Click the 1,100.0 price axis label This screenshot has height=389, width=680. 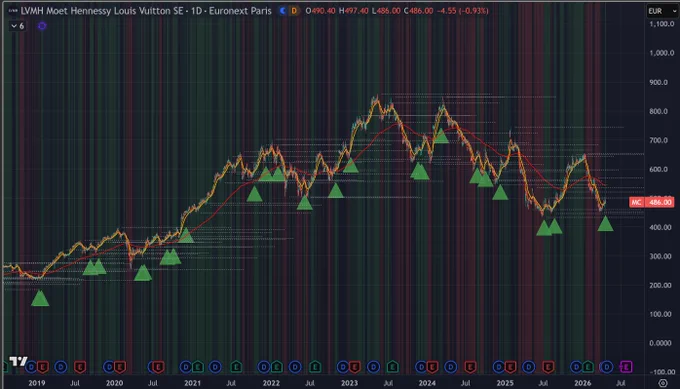pyautogui.click(x=662, y=24)
